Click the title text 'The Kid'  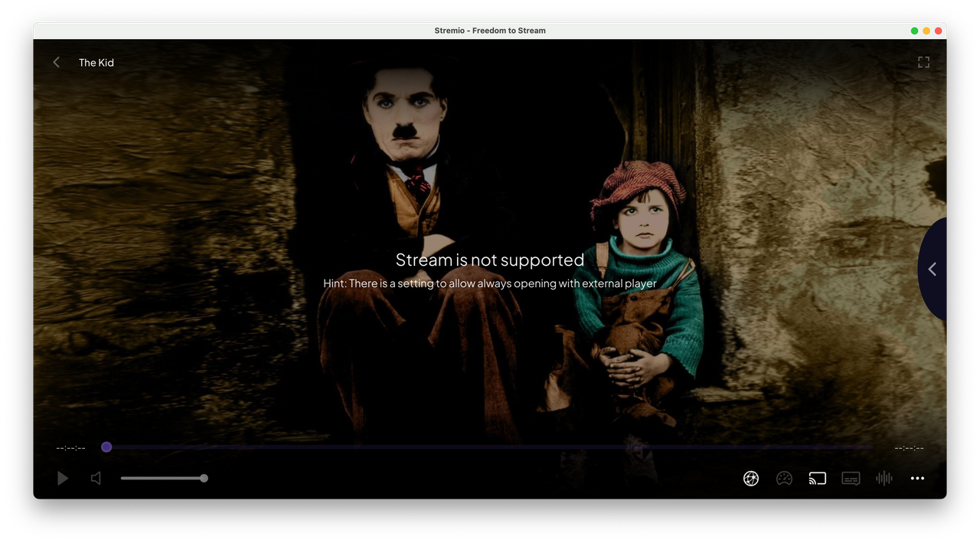tap(96, 63)
